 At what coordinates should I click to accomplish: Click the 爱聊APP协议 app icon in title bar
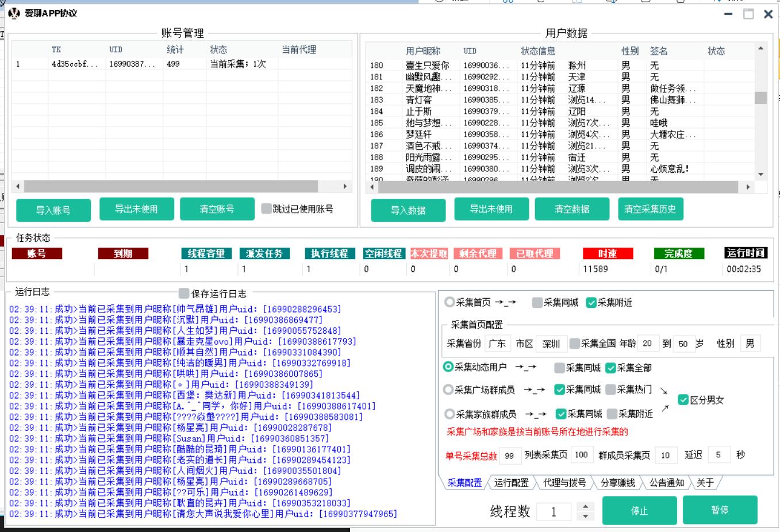click(14, 13)
